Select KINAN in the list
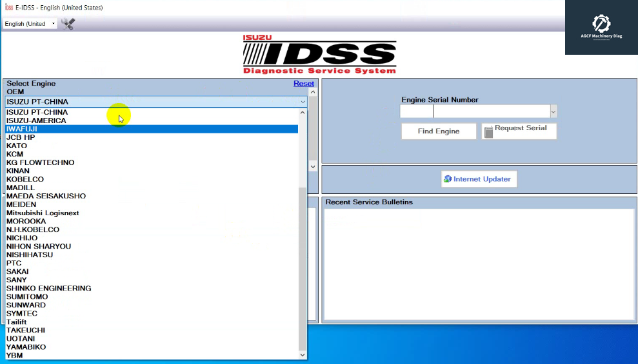The height and width of the screenshot is (364, 638). pos(152,171)
